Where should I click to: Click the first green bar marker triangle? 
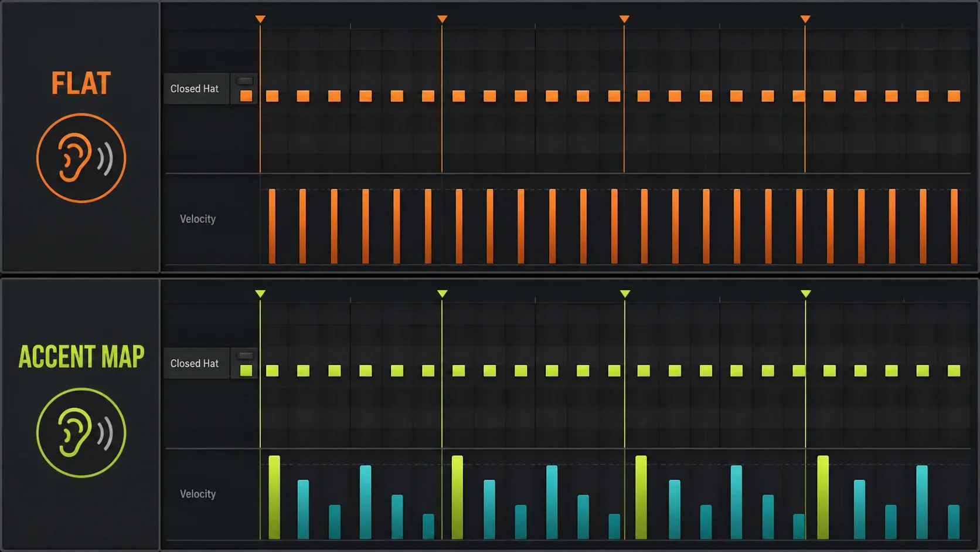click(x=260, y=294)
